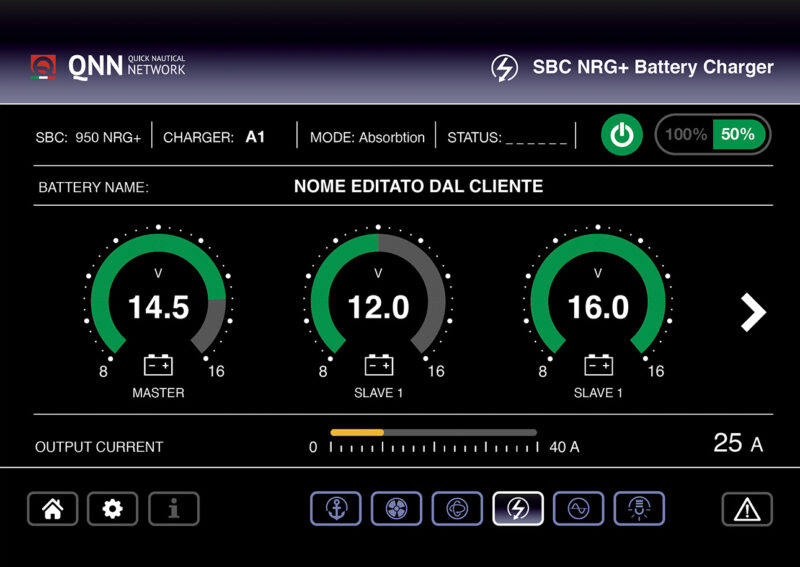
Task: Open the warning alerts triangle
Action: (x=747, y=509)
